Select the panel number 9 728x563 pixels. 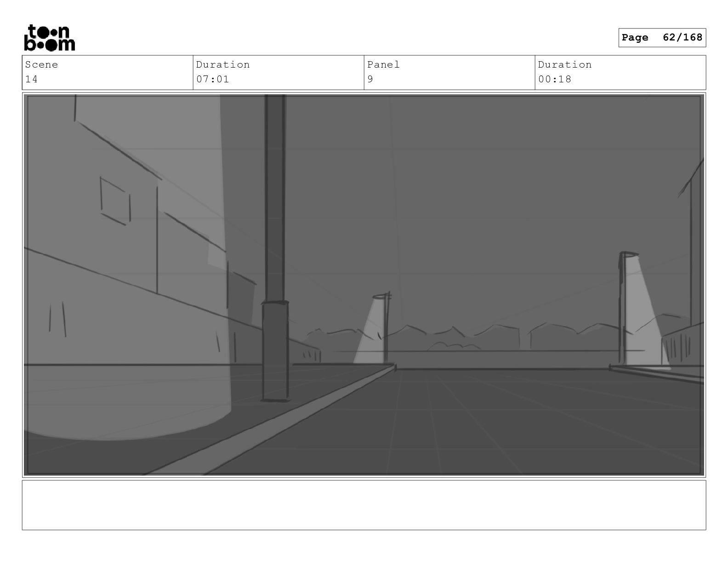point(370,79)
